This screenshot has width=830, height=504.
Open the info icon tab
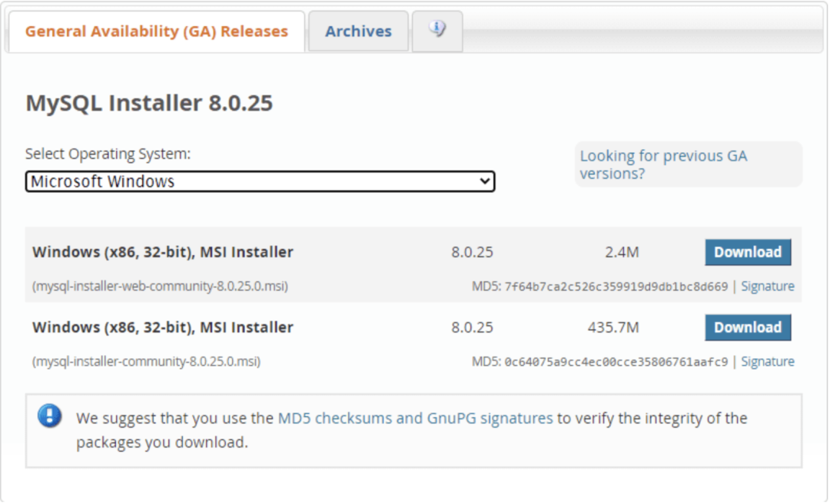tap(437, 31)
